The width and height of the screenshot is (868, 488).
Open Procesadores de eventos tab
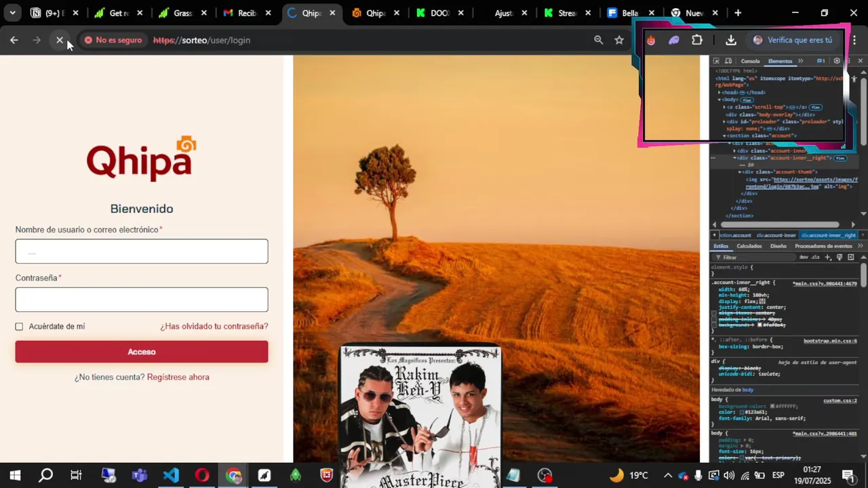point(823,246)
